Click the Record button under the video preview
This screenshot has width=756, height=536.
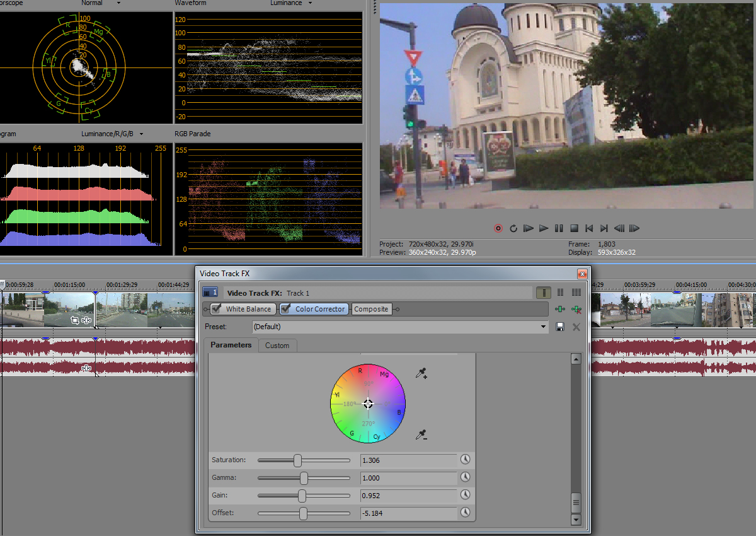[498, 228]
